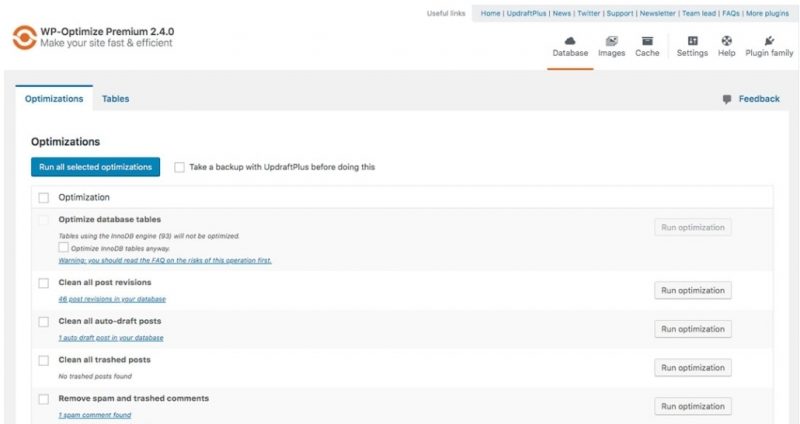Click the WP-Optimize logo icon
This screenshot has width=800, height=424.
pos(22,37)
